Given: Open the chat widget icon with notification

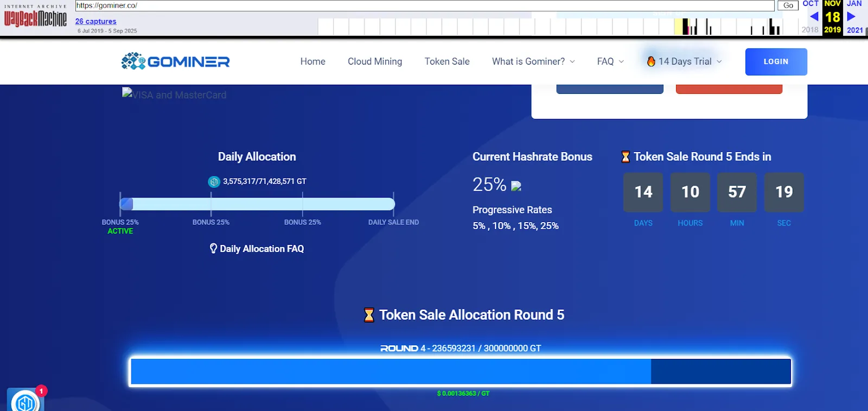Looking at the screenshot, I should click(x=25, y=401).
